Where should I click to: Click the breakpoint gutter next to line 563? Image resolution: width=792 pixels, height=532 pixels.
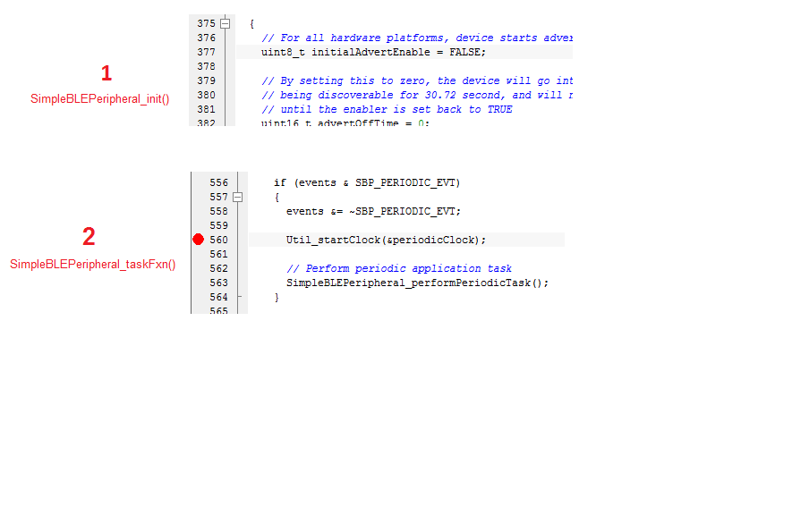(x=198, y=282)
